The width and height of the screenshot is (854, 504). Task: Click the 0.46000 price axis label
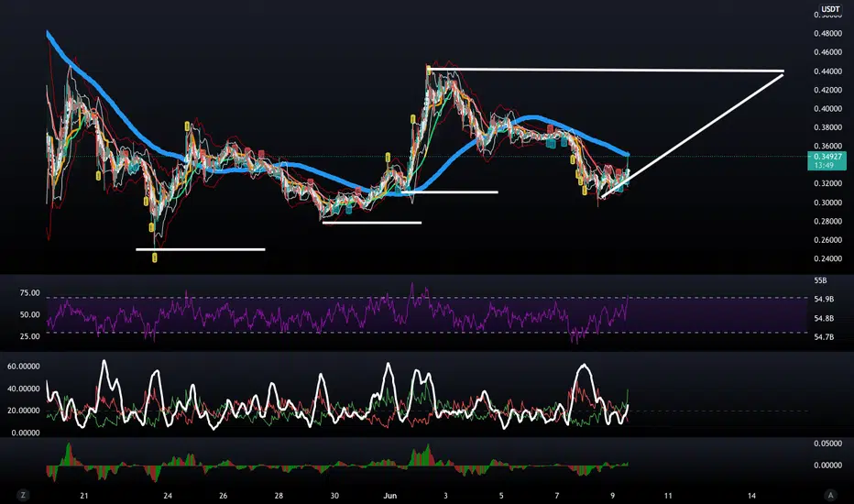pos(827,52)
